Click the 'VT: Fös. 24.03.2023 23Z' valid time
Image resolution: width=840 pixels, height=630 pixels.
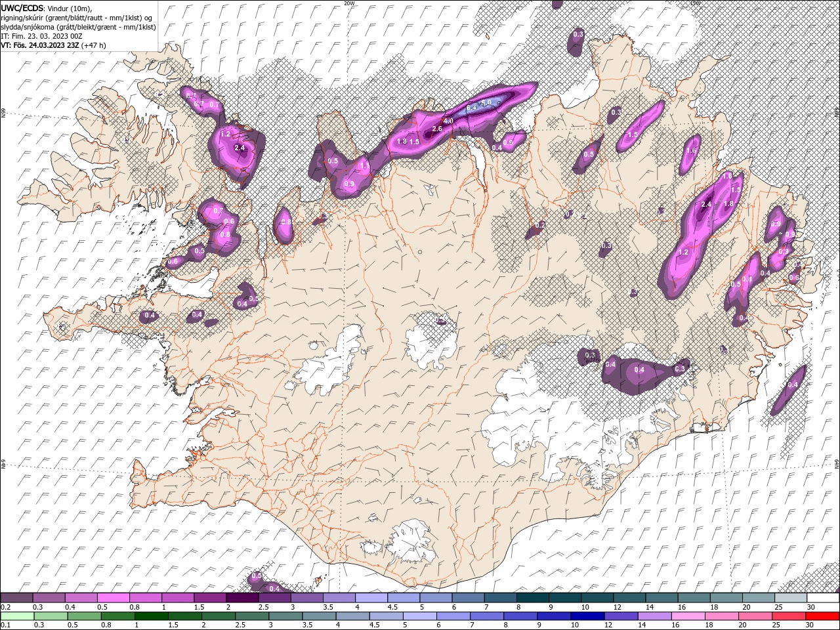click(x=41, y=45)
